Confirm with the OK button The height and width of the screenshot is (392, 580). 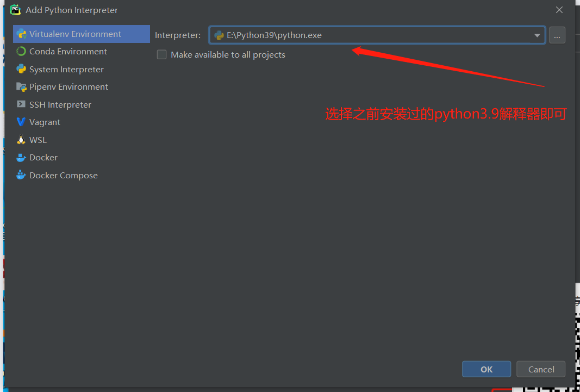[487, 369]
